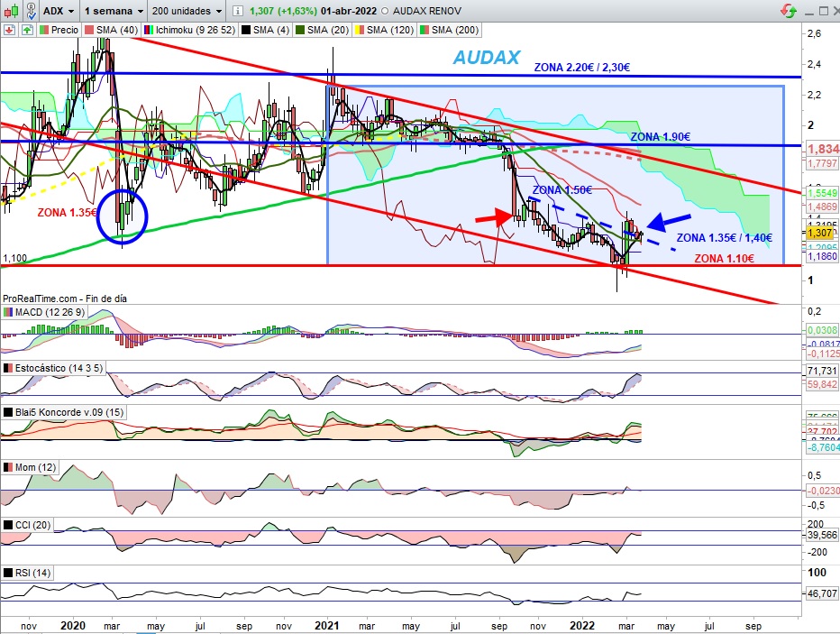Click the 39,566 CCI value tag

[x=822, y=535]
